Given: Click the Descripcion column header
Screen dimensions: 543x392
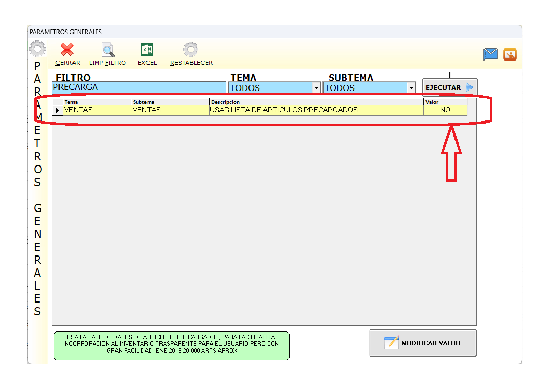Looking at the screenshot, I should coord(316,102).
